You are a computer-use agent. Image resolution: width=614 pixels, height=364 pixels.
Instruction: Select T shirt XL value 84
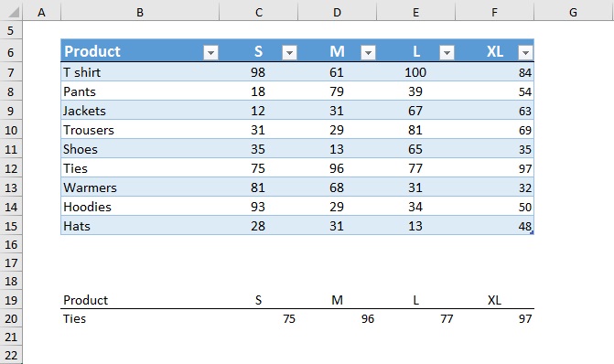[494, 72]
